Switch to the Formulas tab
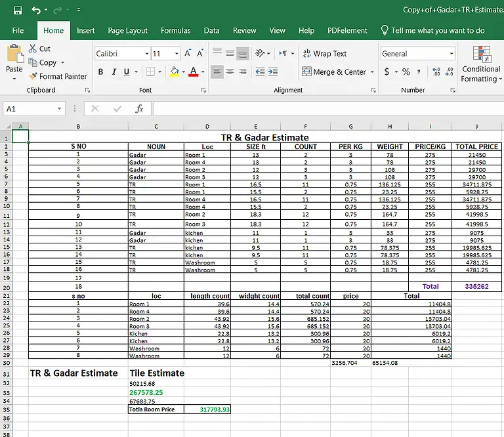The height and width of the screenshot is (437, 504). coord(175,31)
